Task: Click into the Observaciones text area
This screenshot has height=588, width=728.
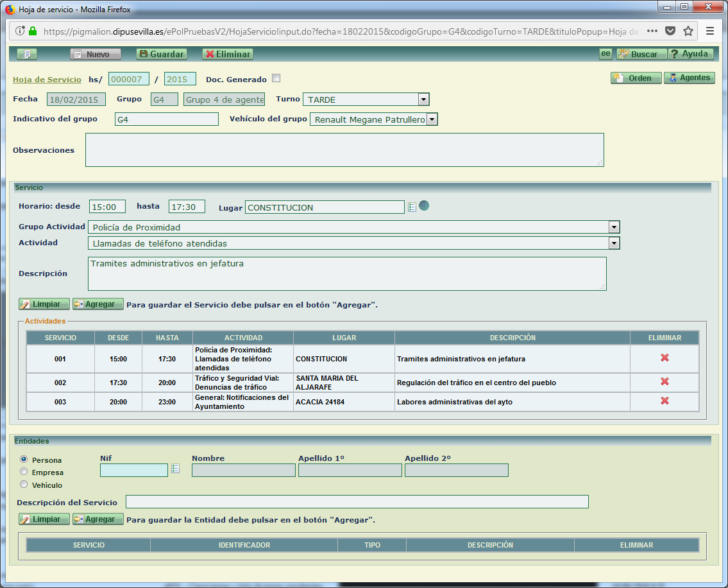Action: [344, 150]
